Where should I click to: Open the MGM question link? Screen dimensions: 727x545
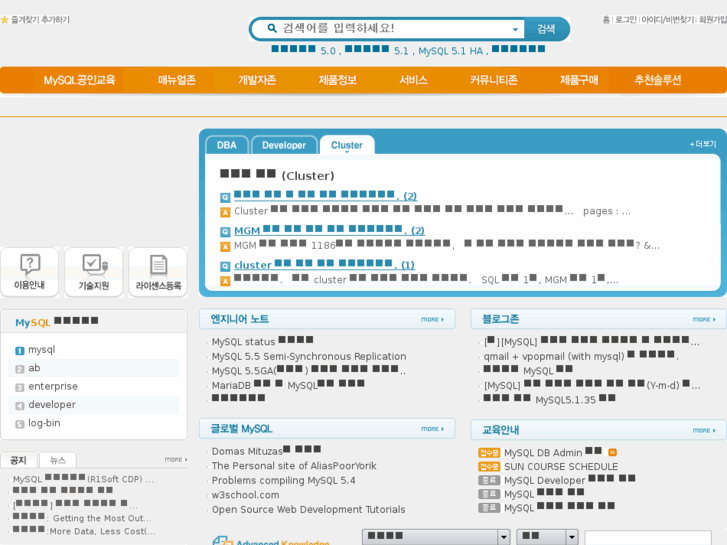tap(329, 231)
